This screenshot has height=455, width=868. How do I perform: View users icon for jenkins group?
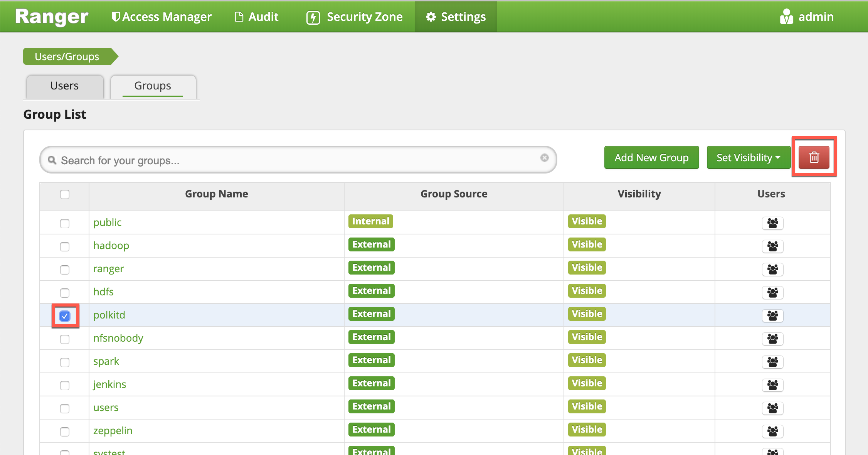tap(772, 385)
